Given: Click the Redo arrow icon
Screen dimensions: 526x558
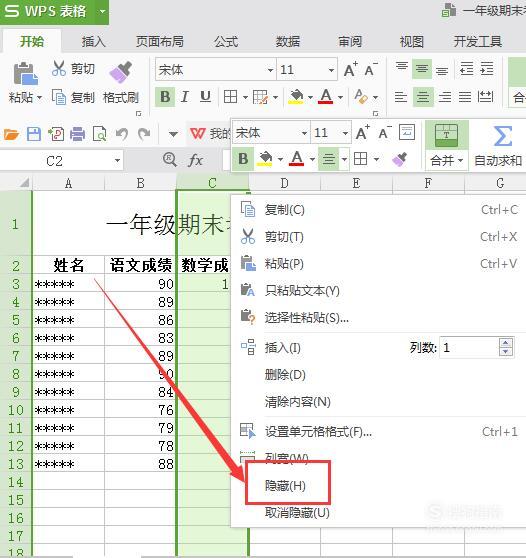Looking at the screenshot, I should click(144, 134).
